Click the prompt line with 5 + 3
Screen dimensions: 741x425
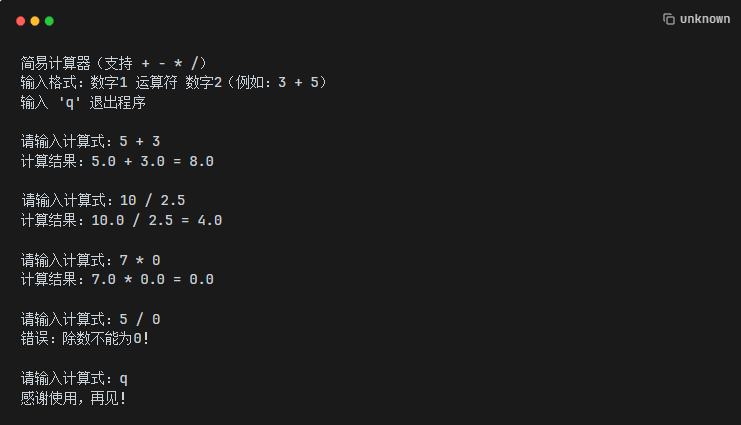[x=90, y=141]
